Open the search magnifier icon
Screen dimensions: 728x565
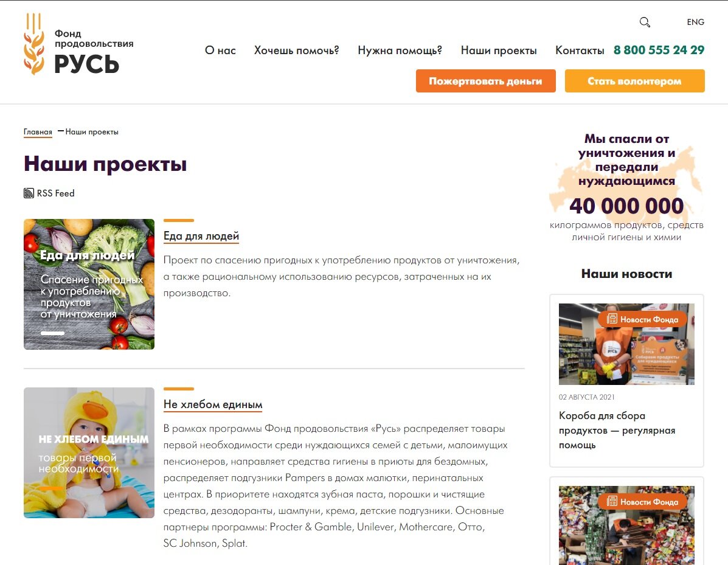coord(645,23)
